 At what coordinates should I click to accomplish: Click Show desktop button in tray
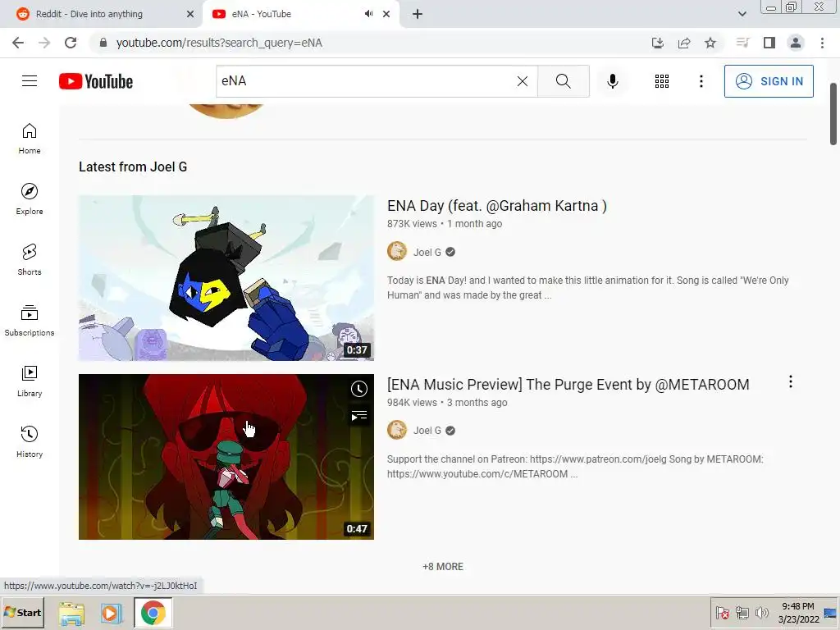pos(830,612)
